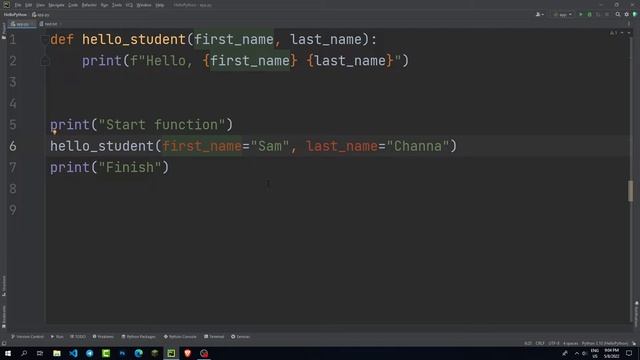Open the Python interpreter selector in status bar
The height and width of the screenshot is (360, 640).
point(605,344)
